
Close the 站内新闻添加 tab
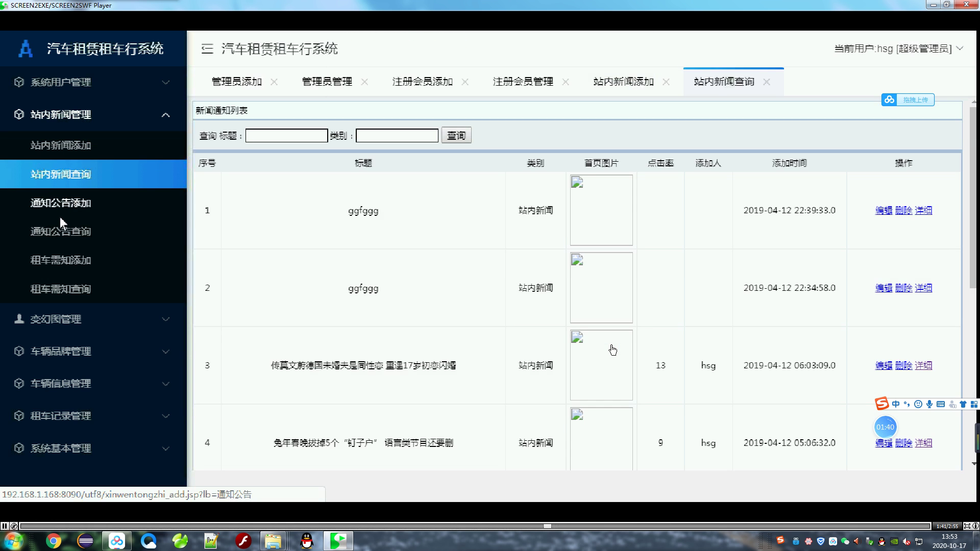666,82
